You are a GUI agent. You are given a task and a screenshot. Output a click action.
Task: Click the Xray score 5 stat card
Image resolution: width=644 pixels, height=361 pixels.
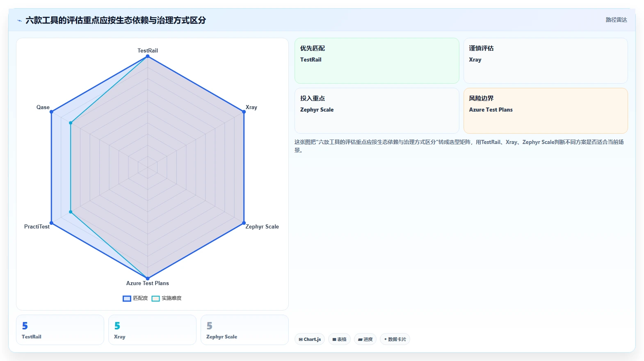tap(152, 330)
